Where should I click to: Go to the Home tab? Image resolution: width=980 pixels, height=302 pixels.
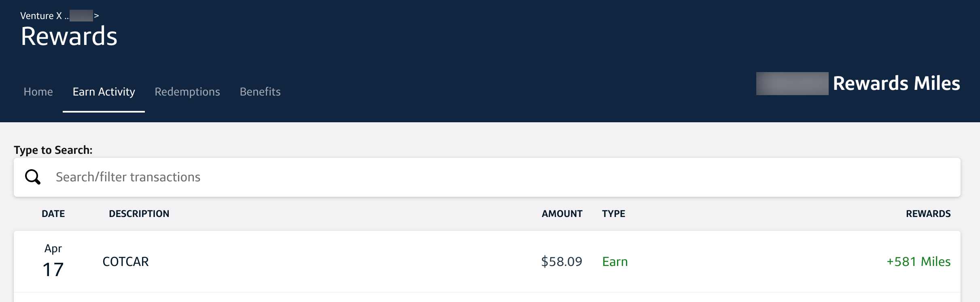[38, 92]
